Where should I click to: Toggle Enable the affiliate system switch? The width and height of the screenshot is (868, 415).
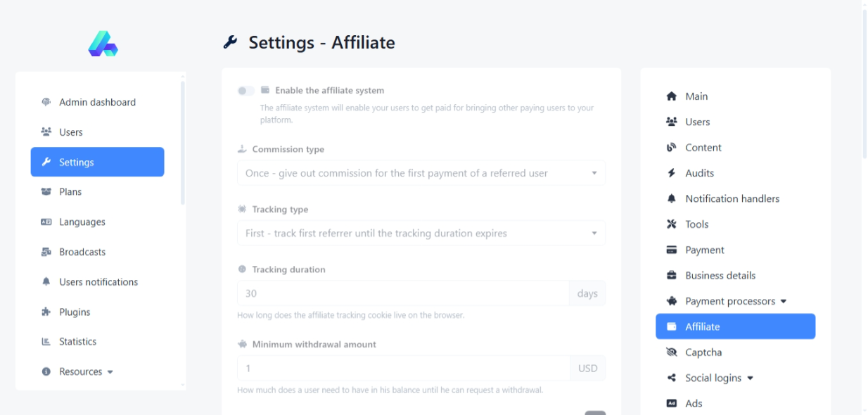point(245,91)
